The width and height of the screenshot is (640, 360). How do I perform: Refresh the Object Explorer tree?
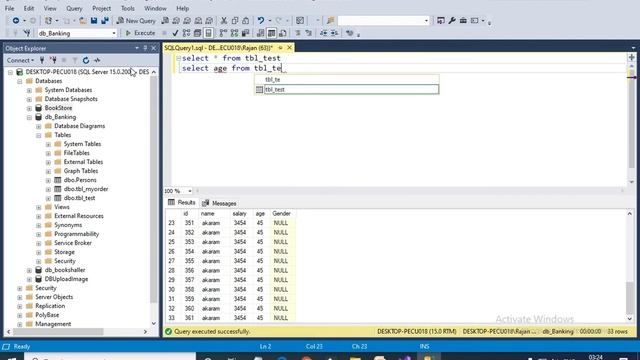[x=86, y=60]
